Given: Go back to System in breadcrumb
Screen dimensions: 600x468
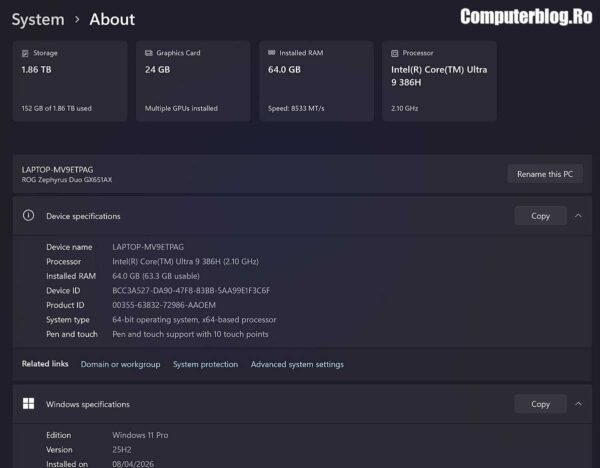Looking at the screenshot, I should (38, 20).
